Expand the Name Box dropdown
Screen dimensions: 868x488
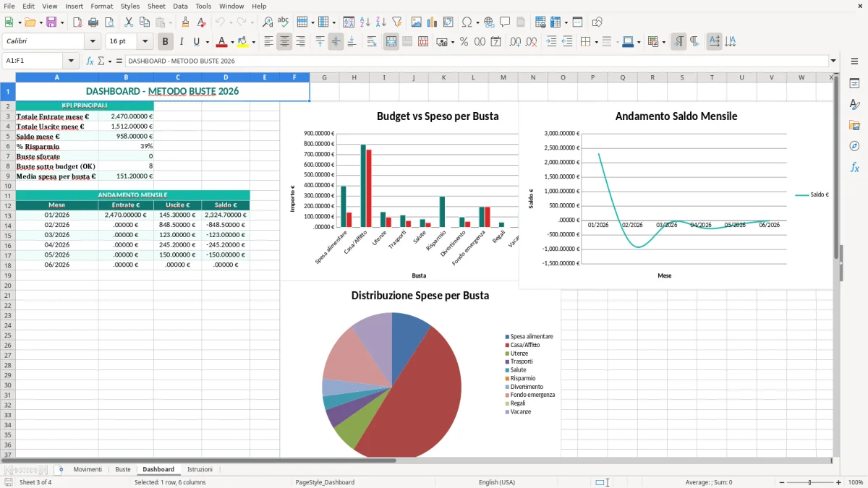coord(71,61)
